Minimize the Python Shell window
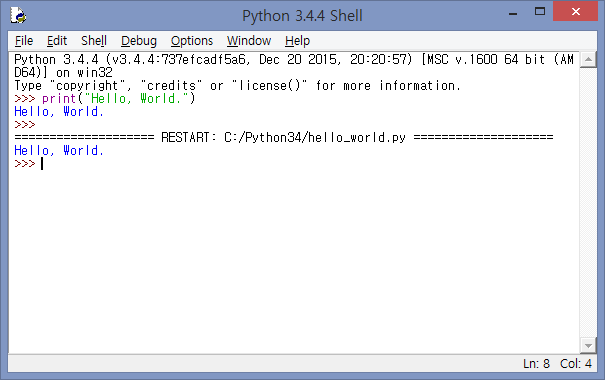This screenshot has width=605, height=380. (x=513, y=13)
